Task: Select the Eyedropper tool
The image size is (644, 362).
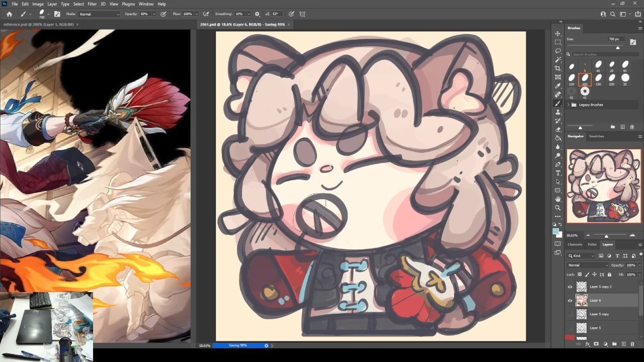Action: tap(558, 86)
